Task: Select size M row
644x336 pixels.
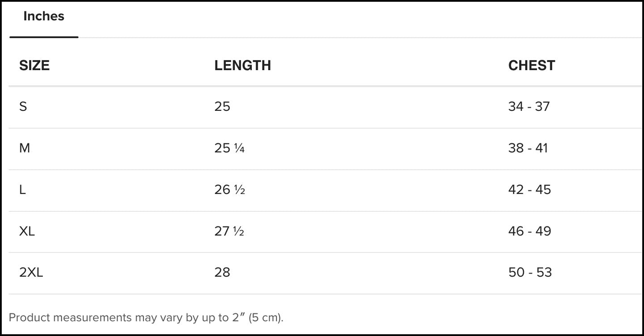Action: pyautogui.click(x=25, y=148)
